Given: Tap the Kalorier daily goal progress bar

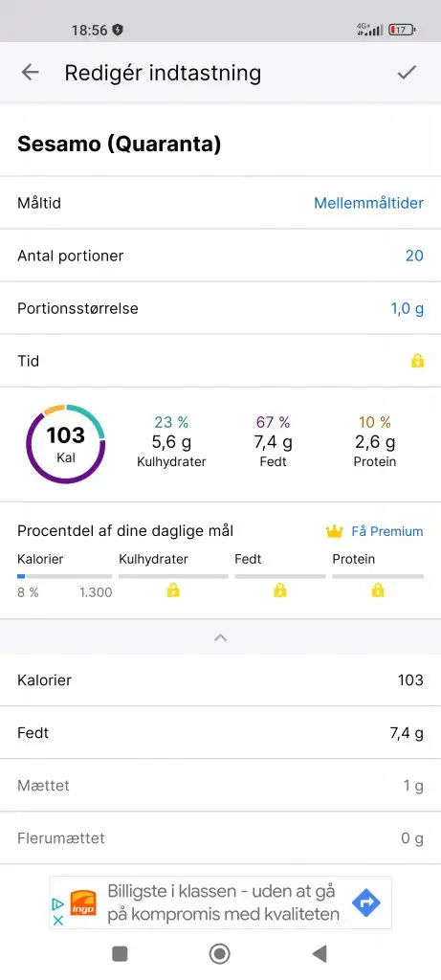Looking at the screenshot, I should tap(65, 576).
